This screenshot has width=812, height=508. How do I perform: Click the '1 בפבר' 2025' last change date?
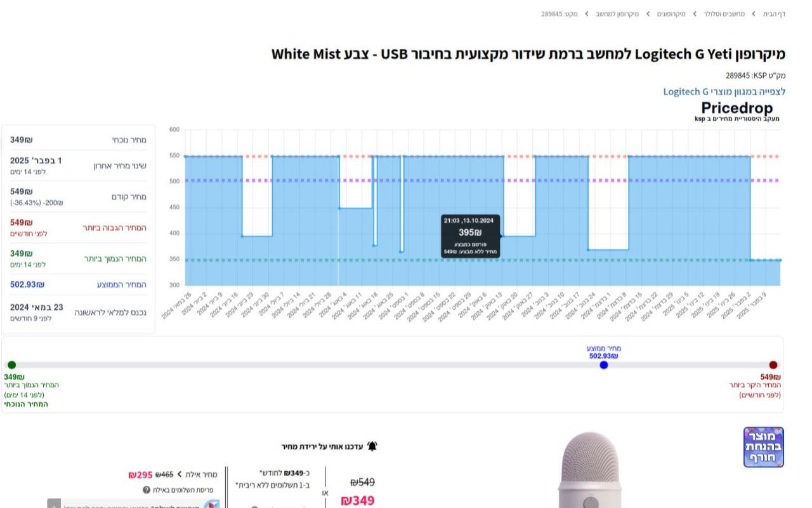pyautogui.click(x=36, y=161)
